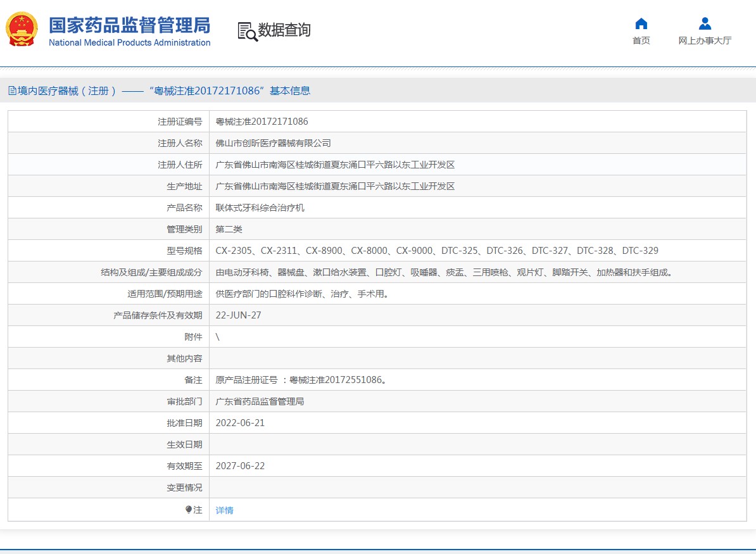The height and width of the screenshot is (554, 756).
Task: Click the 数据查询 heading text
Action: (284, 30)
